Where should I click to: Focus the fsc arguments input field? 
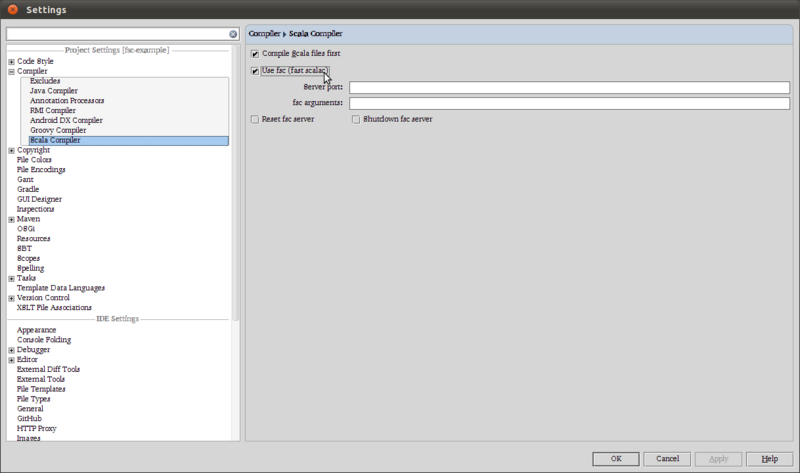[x=569, y=103]
